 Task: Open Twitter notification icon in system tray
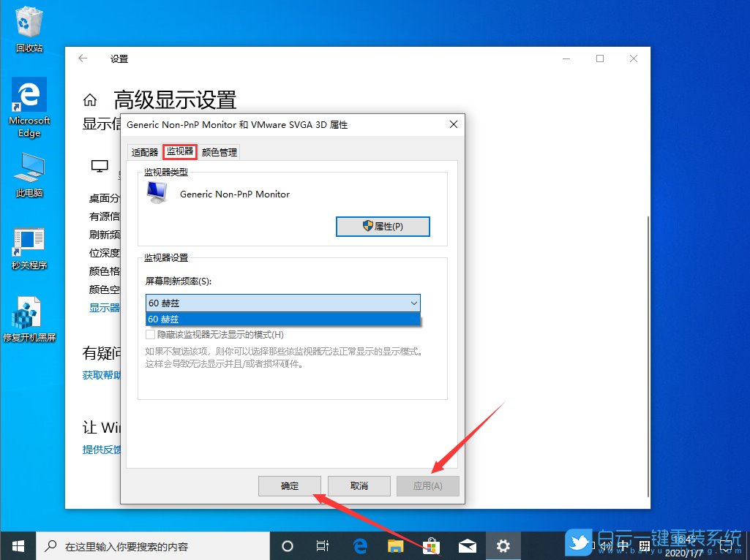pyautogui.click(x=578, y=544)
